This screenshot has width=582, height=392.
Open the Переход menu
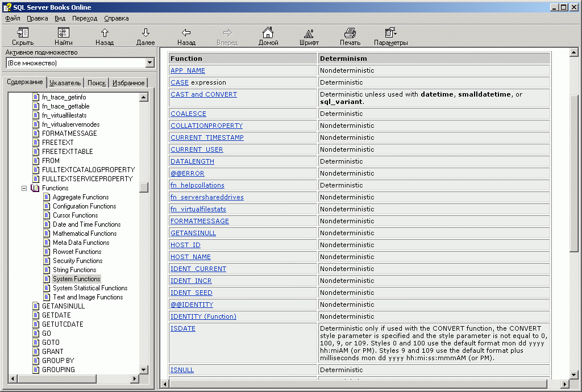point(85,18)
